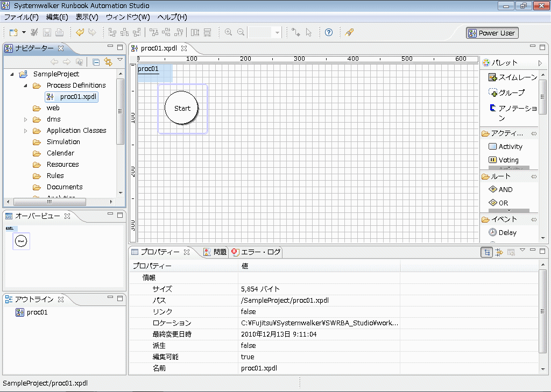Select the AND route palette tool
This screenshot has width=551, height=392.
point(501,189)
